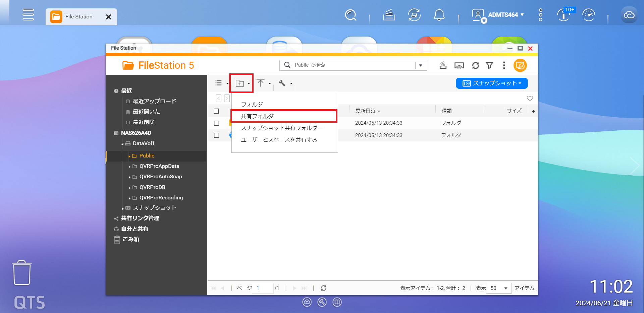Expand the Public folder tree arrow
The width and height of the screenshot is (644, 313).
pos(129,156)
